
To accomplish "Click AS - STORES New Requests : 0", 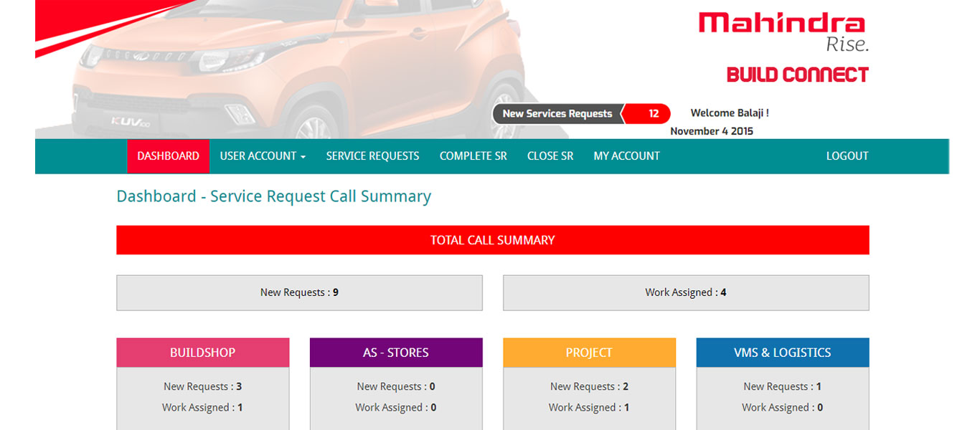I will coord(396,387).
